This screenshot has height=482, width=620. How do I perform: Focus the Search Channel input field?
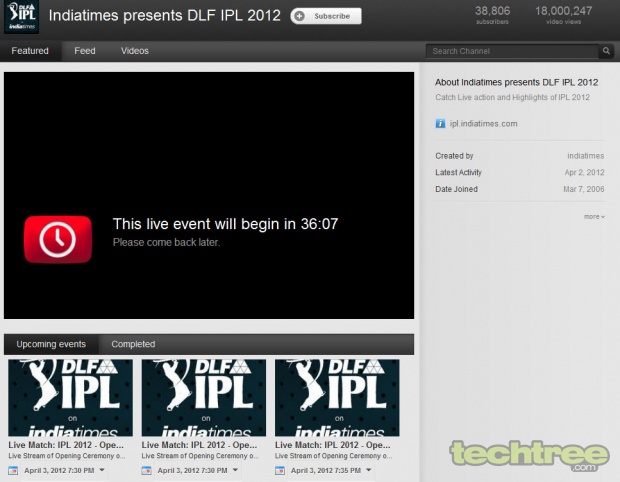512,51
